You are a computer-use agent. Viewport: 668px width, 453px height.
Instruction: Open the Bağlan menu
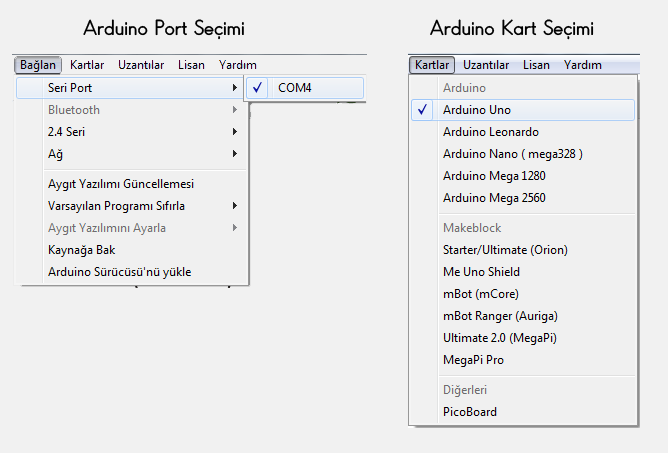click(38, 65)
